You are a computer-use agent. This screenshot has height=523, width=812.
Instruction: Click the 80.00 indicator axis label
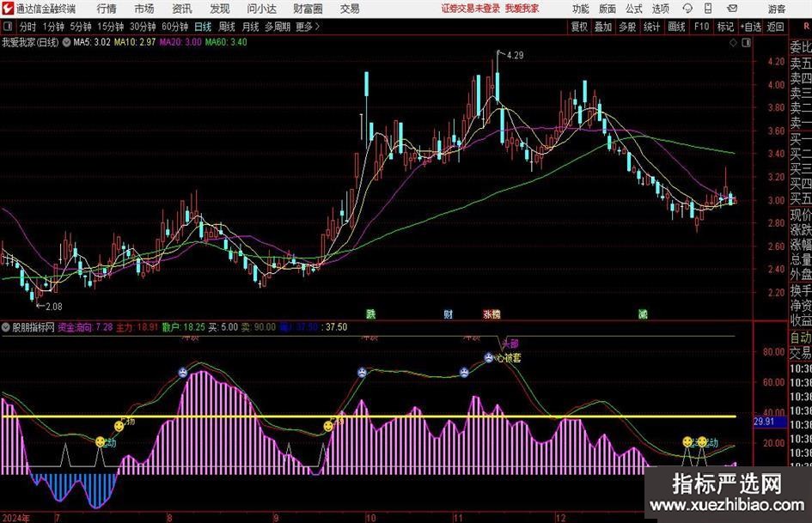pyautogui.click(x=774, y=352)
